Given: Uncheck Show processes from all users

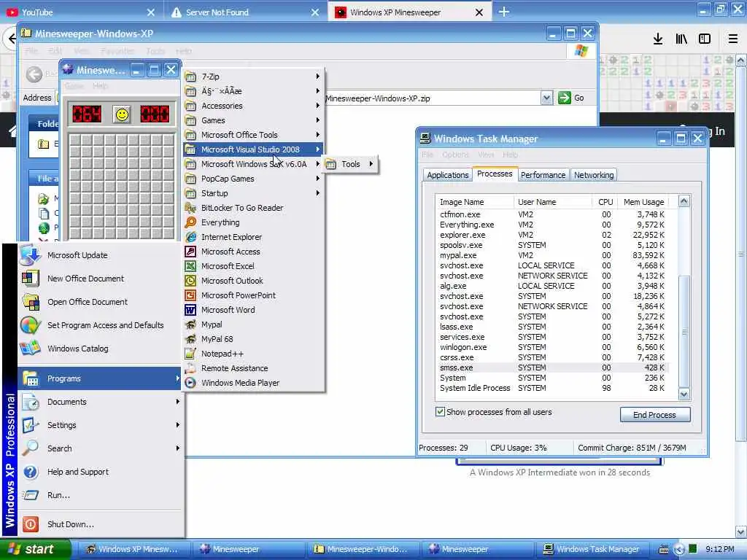Looking at the screenshot, I should coord(440,412).
